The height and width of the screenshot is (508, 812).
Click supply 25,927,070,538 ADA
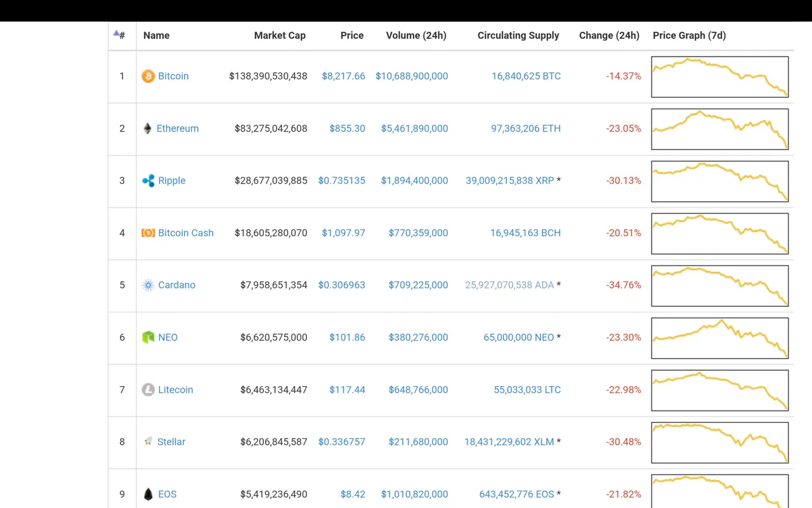(510, 285)
